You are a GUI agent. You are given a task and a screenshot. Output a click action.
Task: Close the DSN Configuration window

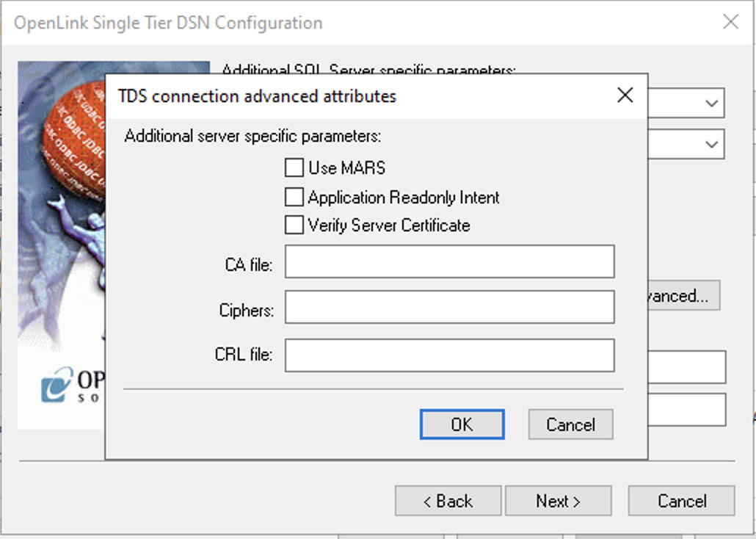point(730,22)
